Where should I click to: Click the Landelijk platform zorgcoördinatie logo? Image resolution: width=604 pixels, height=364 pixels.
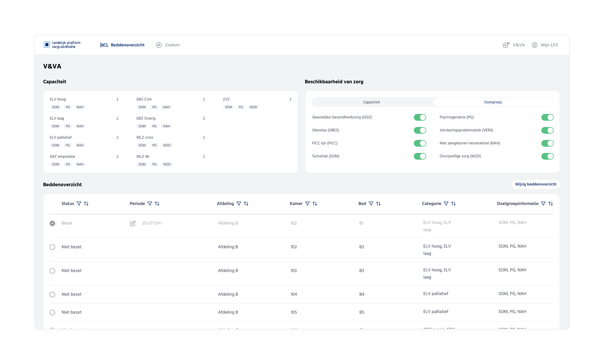(62, 45)
